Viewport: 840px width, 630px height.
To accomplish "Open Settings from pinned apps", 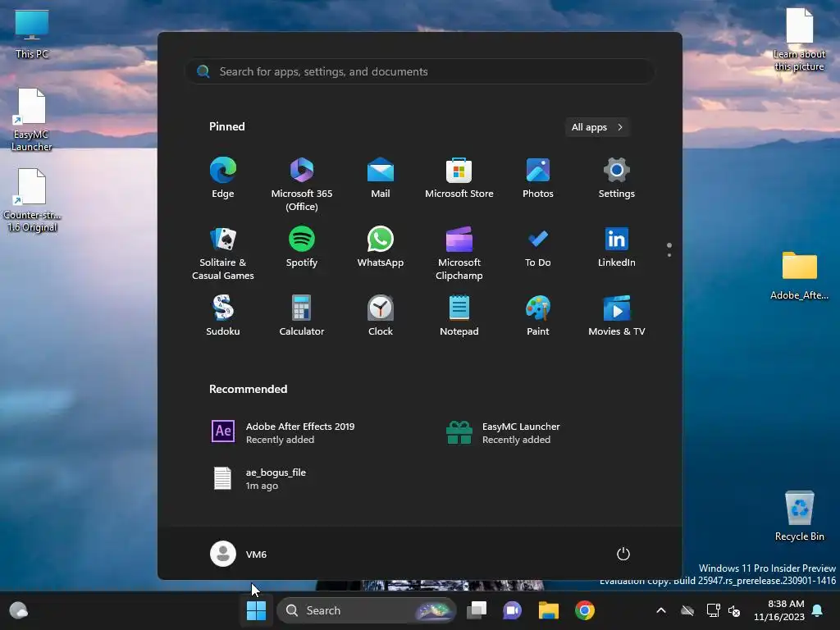I will [617, 178].
